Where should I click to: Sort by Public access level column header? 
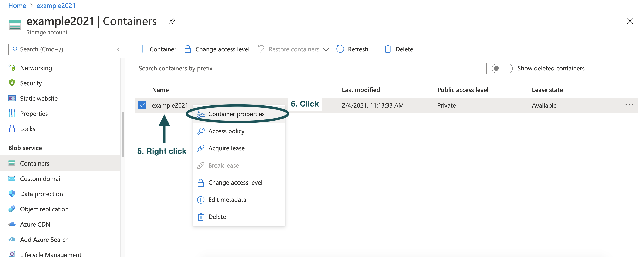(462, 90)
